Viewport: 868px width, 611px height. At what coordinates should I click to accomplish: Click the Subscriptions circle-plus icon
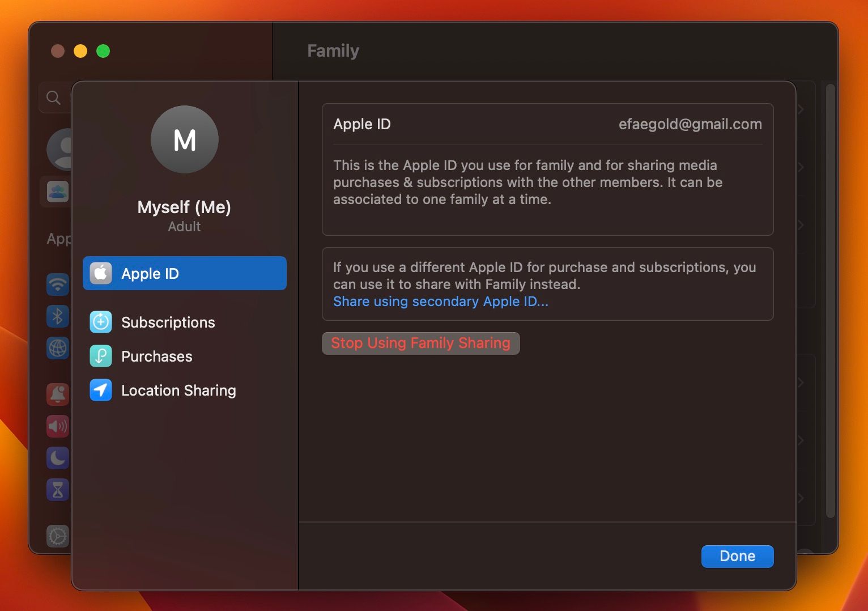[101, 322]
